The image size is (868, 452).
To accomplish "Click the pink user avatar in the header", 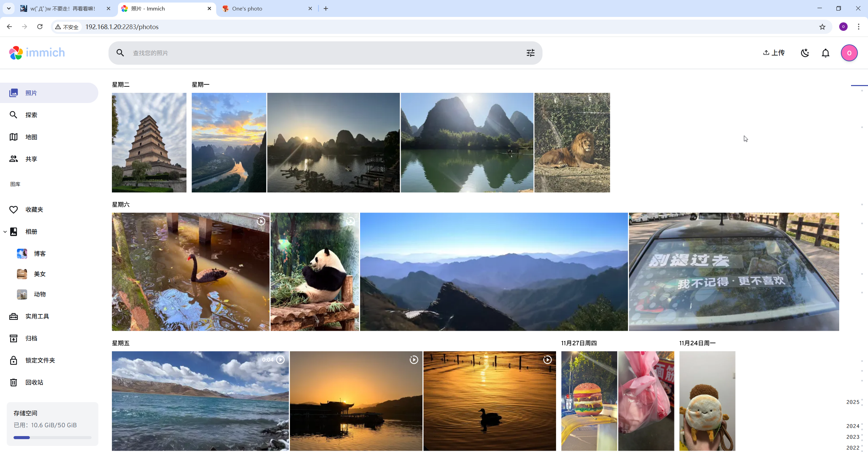I will pos(849,53).
